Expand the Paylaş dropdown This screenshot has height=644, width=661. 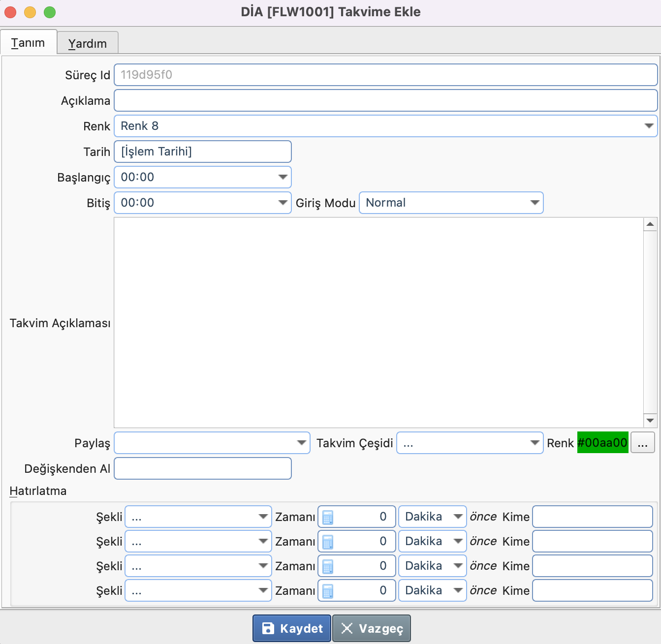click(x=301, y=443)
